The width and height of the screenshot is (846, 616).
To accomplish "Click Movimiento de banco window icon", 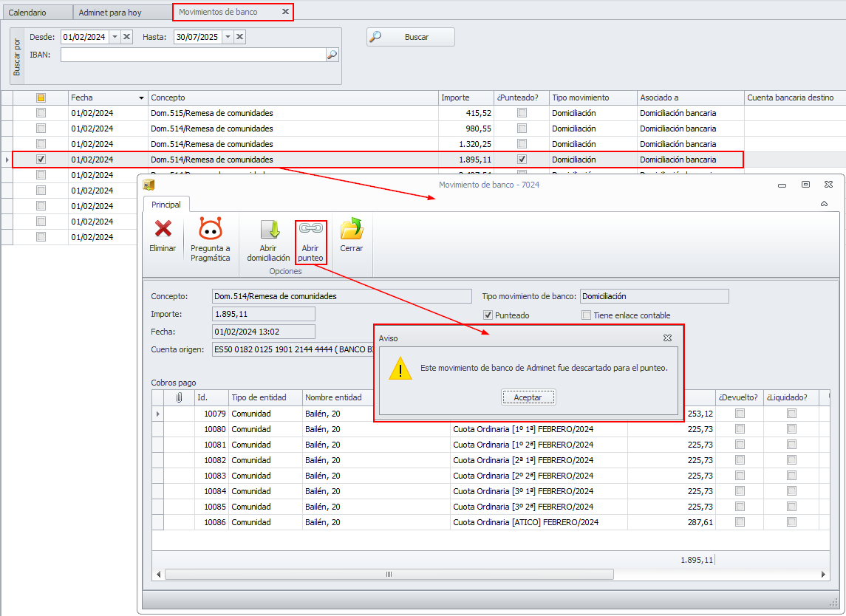I will point(149,185).
